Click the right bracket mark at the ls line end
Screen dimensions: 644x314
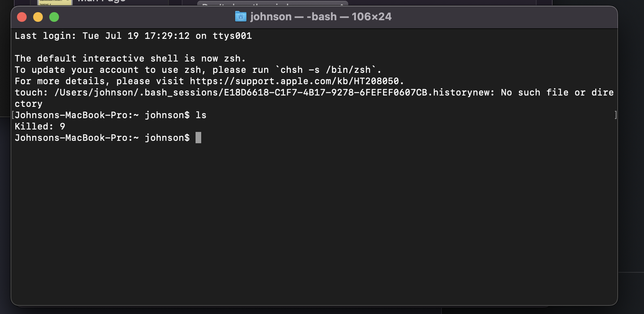pyautogui.click(x=615, y=115)
